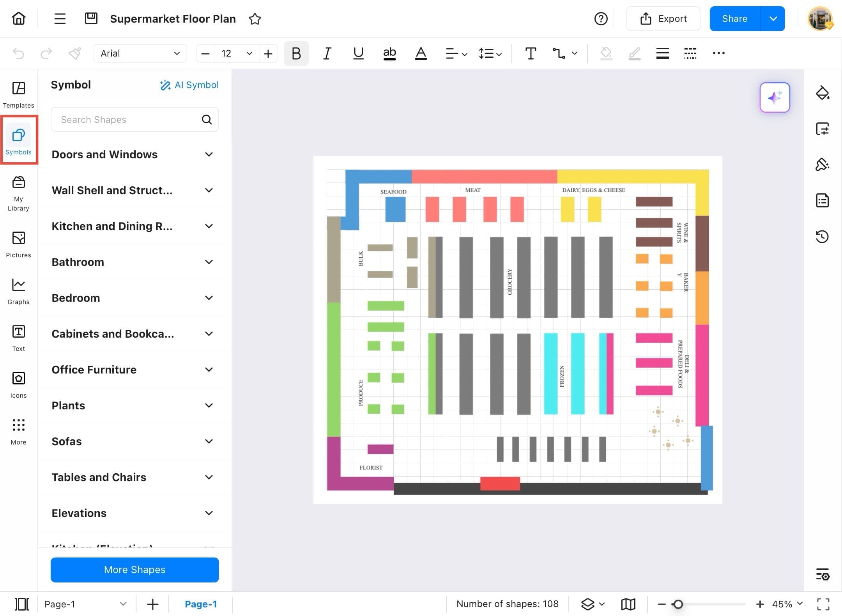Viewport: 842px width, 616px height.
Task: Click the Export button
Action: pos(663,18)
